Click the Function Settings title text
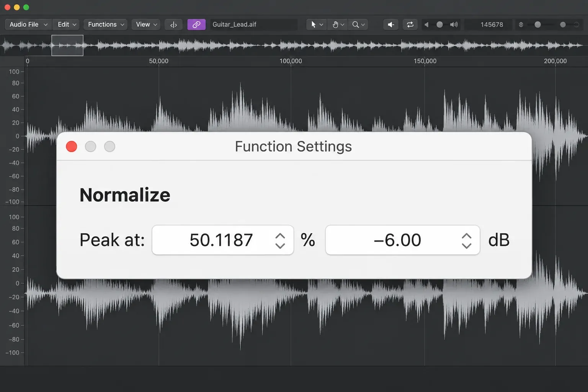The image size is (588, 392). pos(293,147)
